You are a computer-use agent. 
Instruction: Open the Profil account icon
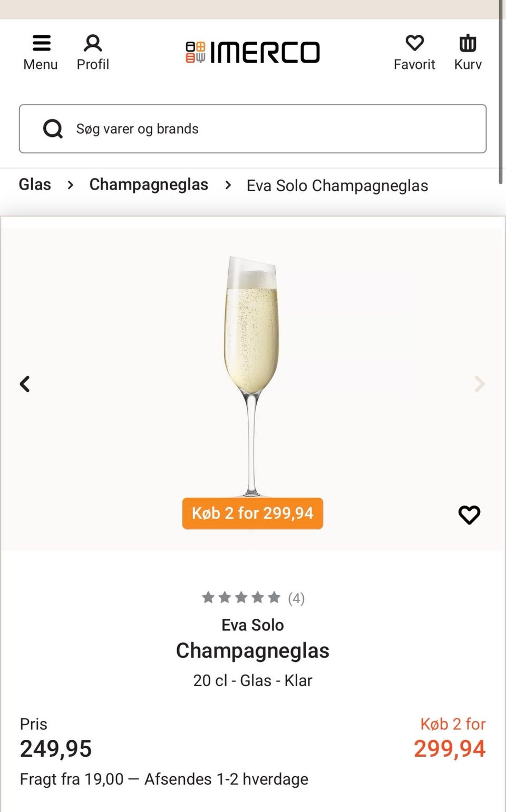93,44
